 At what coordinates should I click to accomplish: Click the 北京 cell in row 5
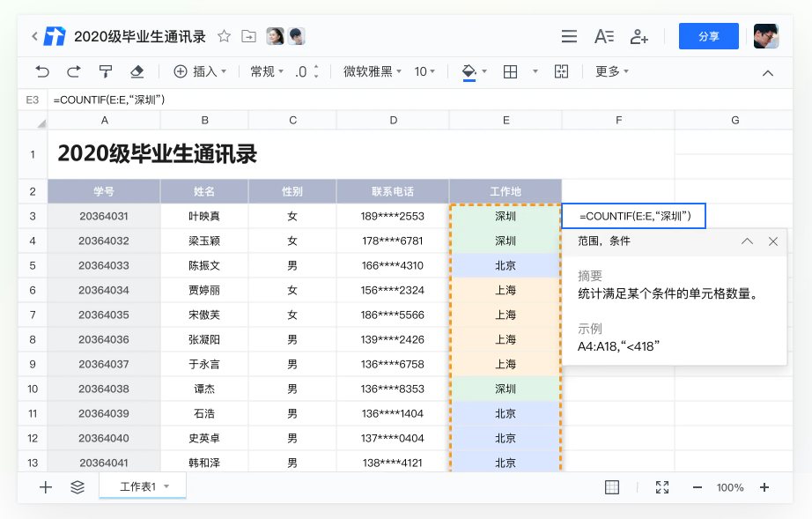point(506,266)
